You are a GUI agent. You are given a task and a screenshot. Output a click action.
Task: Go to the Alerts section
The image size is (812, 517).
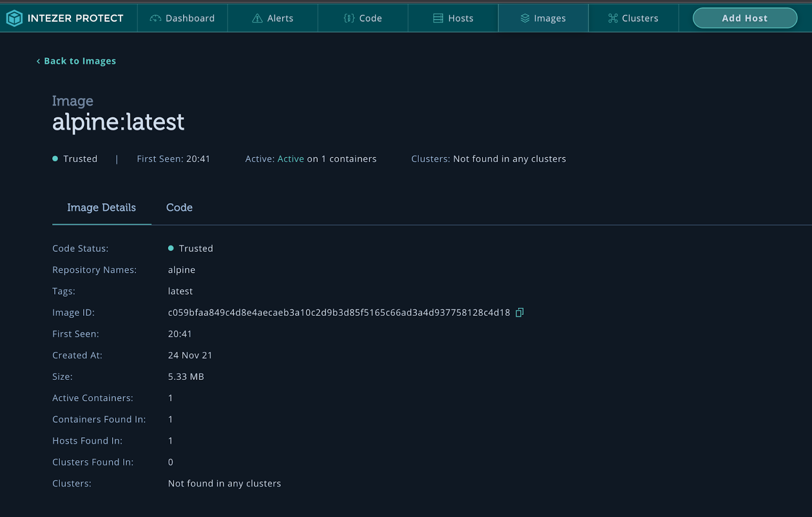point(273,18)
